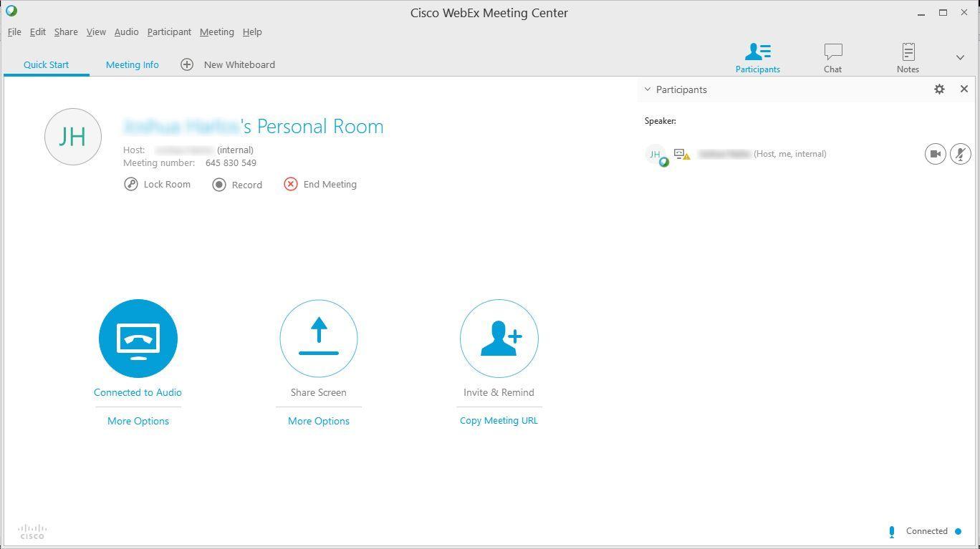This screenshot has height=549, width=980.
Task: Expand the more panels chevron
Action: [961, 57]
